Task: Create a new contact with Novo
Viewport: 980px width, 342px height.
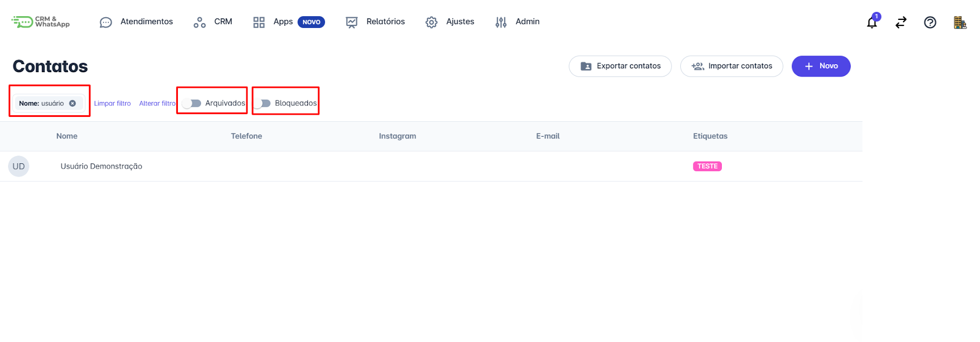Action: 820,66
